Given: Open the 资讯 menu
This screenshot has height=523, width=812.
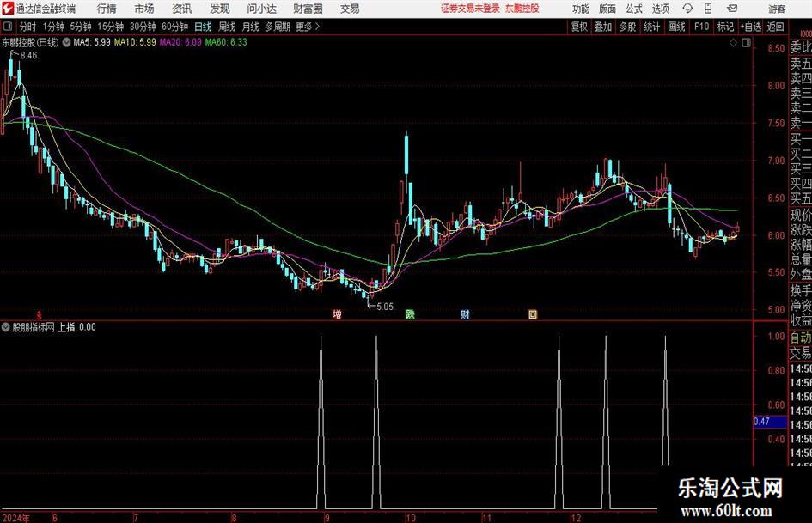Looking at the screenshot, I should coord(182,9).
